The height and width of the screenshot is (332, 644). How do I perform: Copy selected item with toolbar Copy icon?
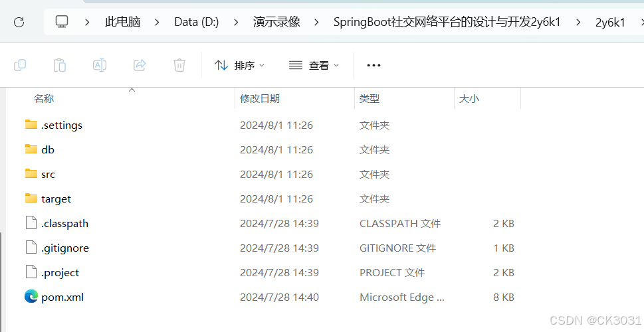(20, 65)
